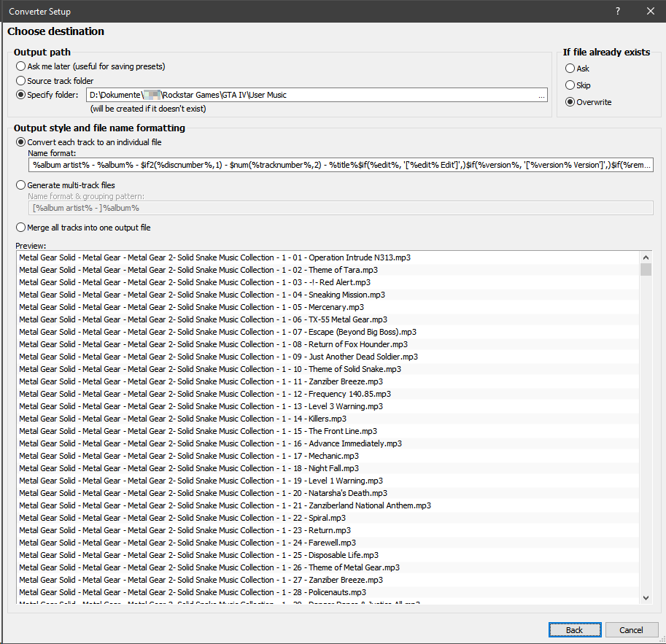Viewport: 666px width, 644px height.
Task: Click preview row '27 - Zanziber Breeze.mp3'
Action: click(x=328, y=579)
